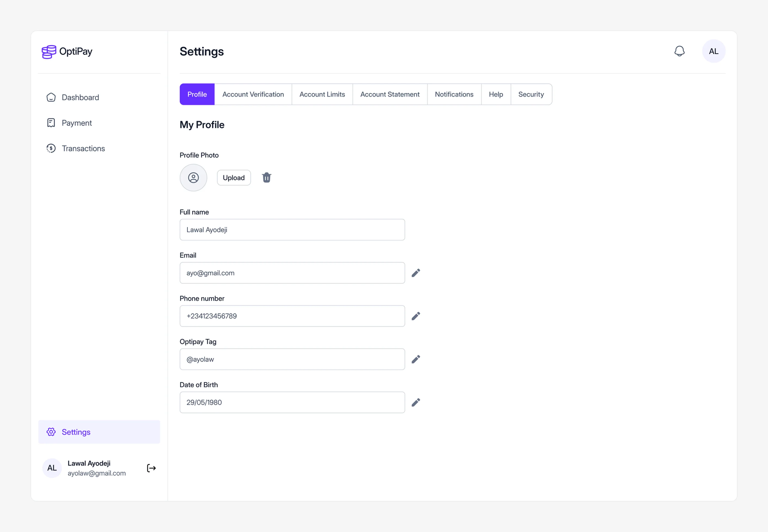Switch to Account Verification tab
The image size is (768, 532).
coord(253,94)
